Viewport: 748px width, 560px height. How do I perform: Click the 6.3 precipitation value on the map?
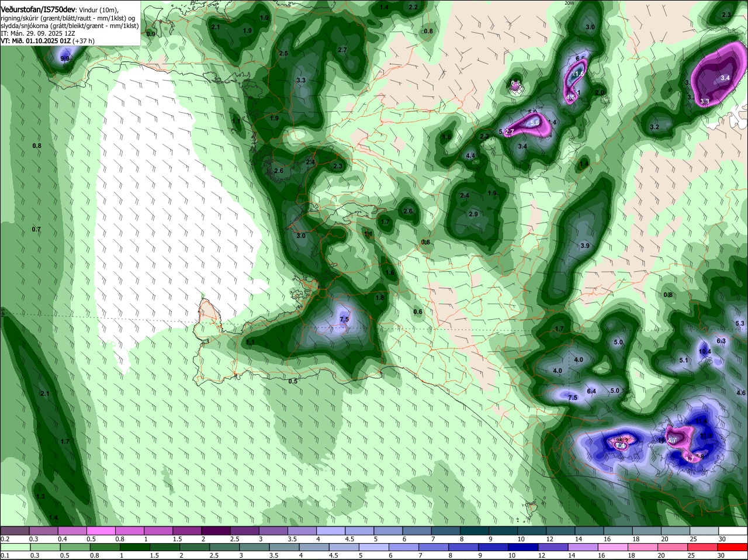click(x=721, y=341)
